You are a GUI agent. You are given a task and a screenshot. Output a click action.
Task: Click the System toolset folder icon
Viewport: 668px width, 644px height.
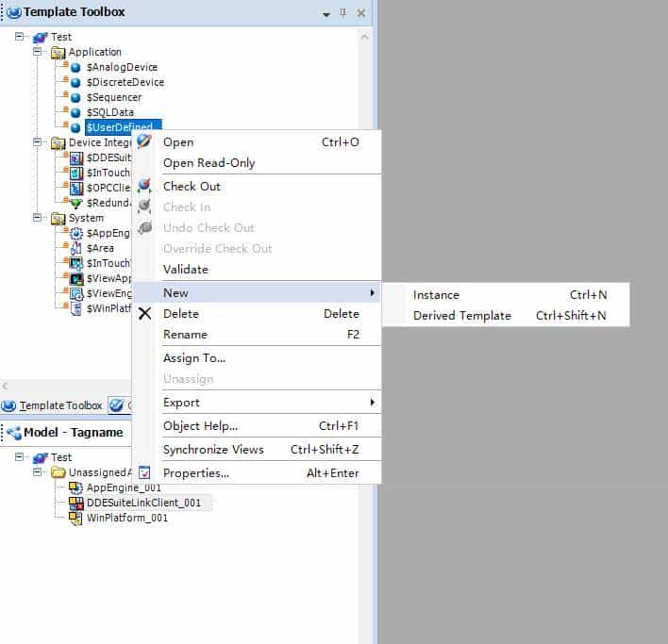(x=58, y=219)
